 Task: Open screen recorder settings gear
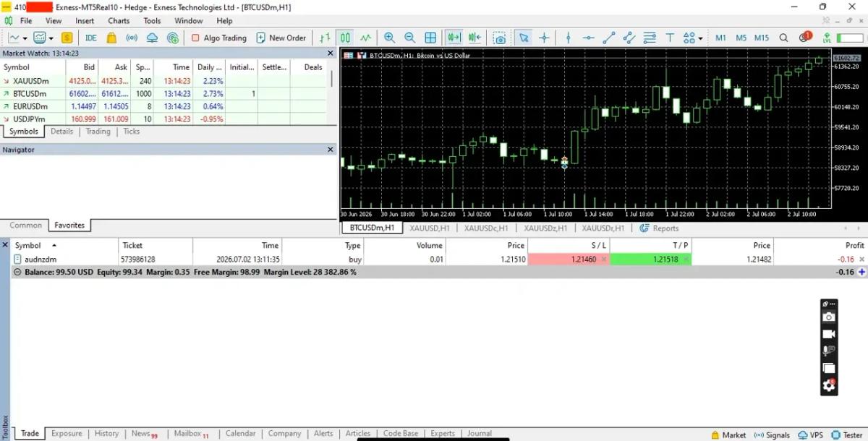[x=829, y=385]
